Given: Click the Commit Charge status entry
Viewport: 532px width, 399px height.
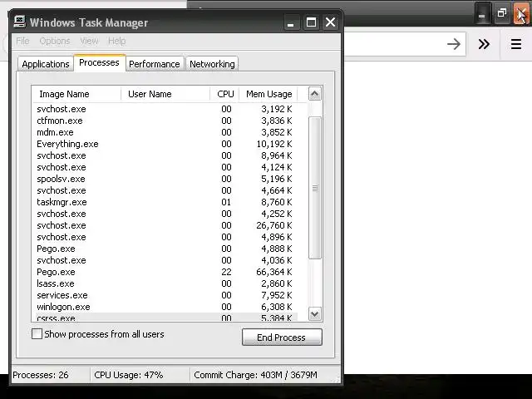Looking at the screenshot, I should point(255,375).
